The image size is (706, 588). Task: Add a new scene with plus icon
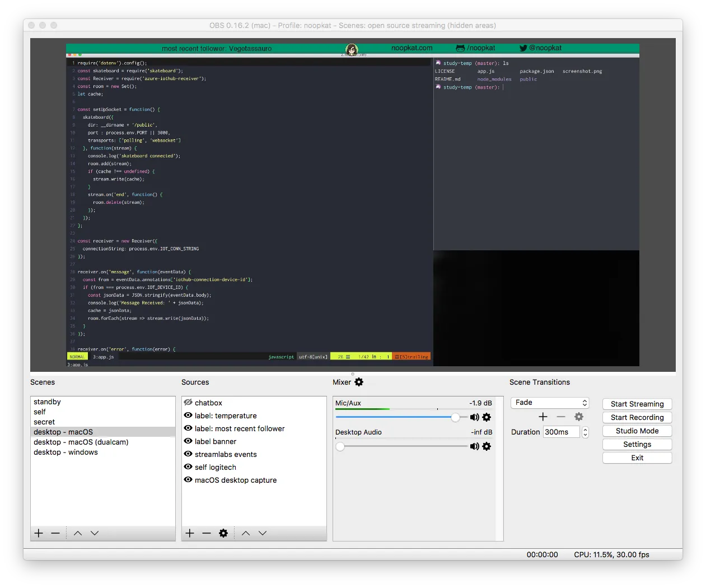[x=39, y=533]
